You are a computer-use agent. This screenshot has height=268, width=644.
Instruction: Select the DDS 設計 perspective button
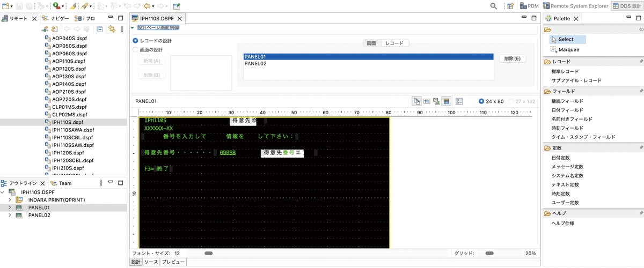click(x=626, y=6)
